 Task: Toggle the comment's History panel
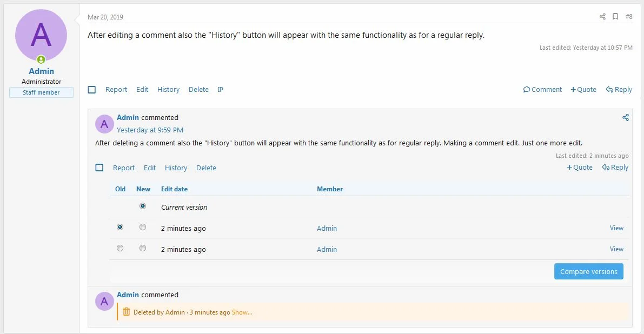pyautogui.click(x=176, y=168)
